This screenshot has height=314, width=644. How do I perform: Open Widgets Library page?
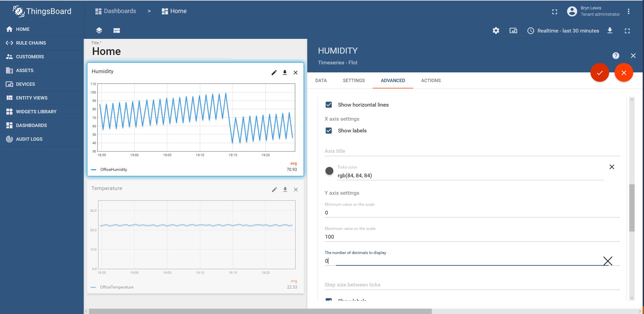tap(42, 112)
